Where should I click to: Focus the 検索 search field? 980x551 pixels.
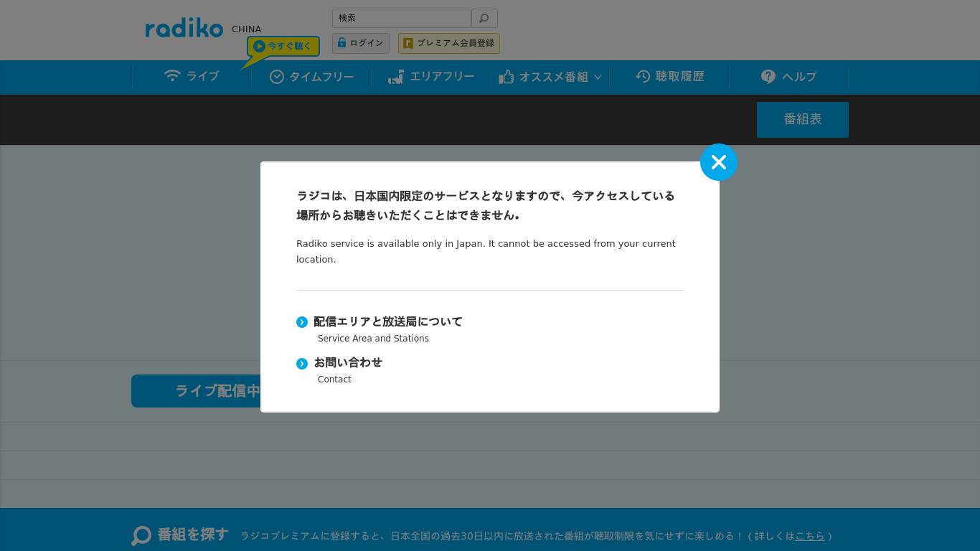(x=401, y=18)
